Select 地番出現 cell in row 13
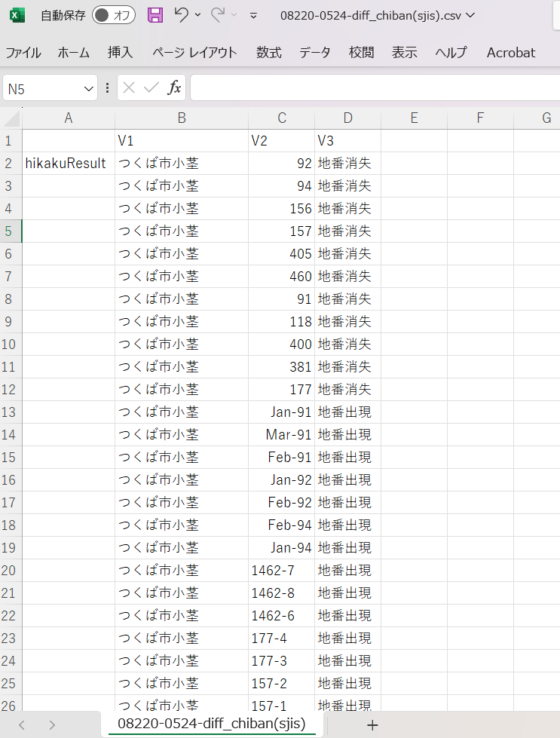Screen dimensions: 560x738 pos(347,412)
